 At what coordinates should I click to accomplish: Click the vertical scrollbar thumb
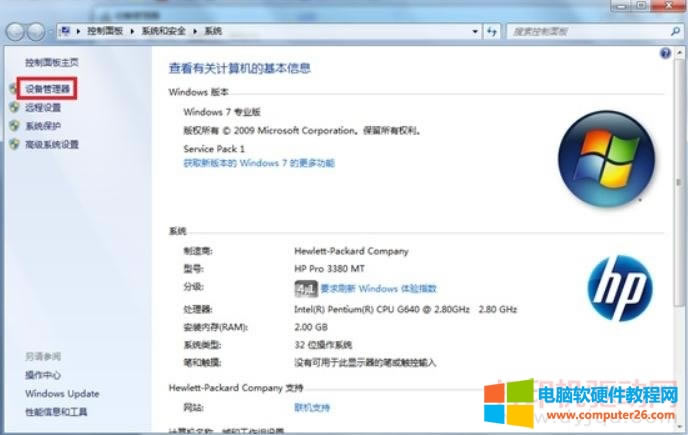(x=679, y=182)
